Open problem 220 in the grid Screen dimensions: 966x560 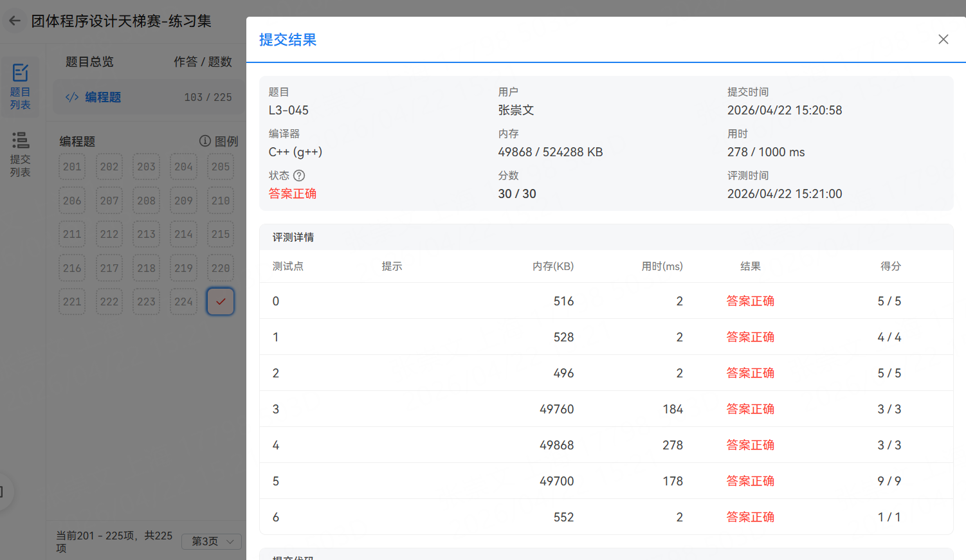pos(221,268)
